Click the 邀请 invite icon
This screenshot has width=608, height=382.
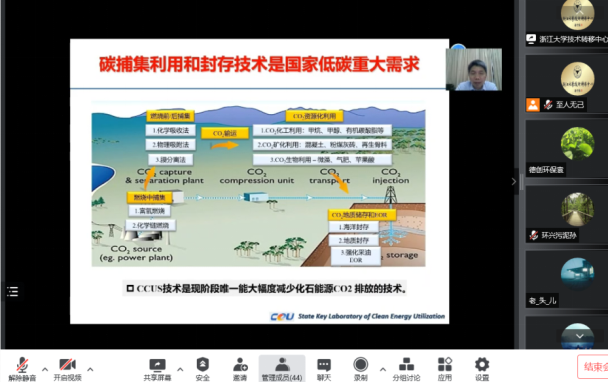point(240,368)
